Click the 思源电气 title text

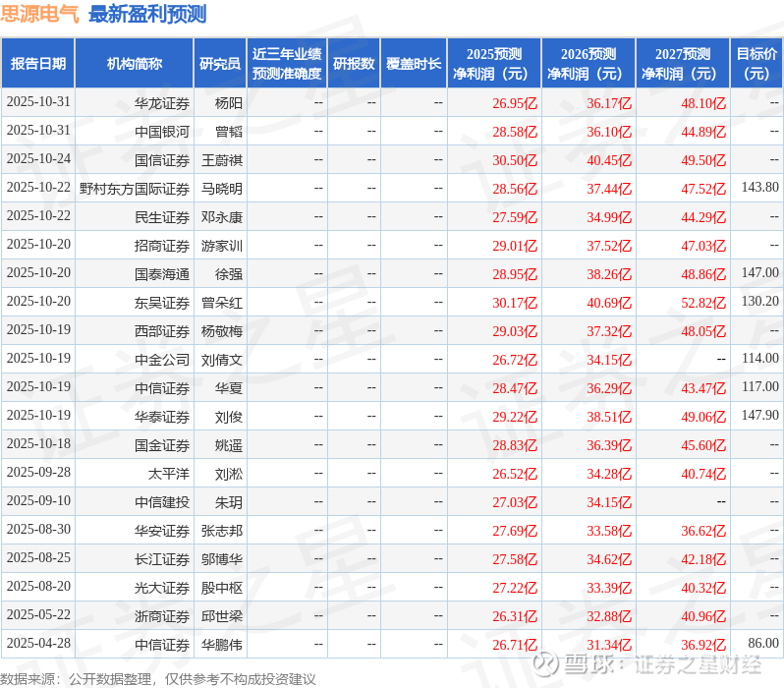coord(39,14)
